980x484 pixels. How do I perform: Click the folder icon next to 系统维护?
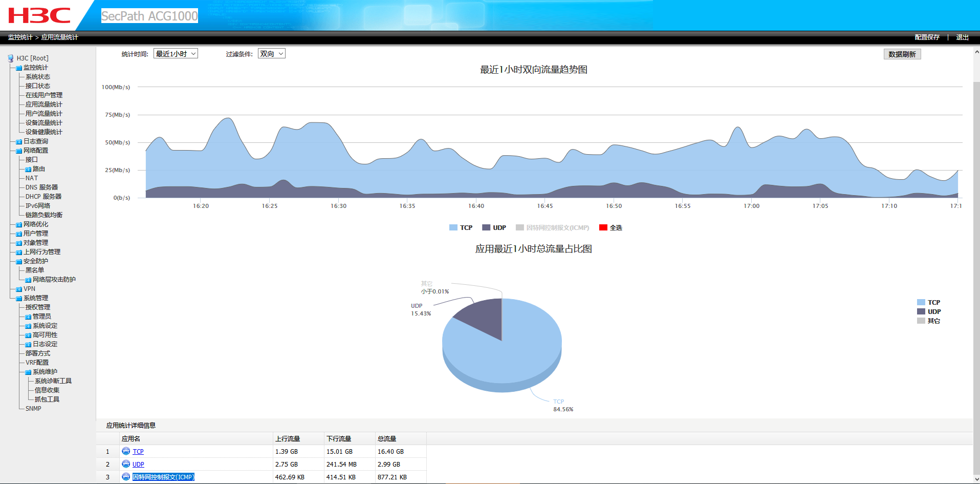(29, 372)
